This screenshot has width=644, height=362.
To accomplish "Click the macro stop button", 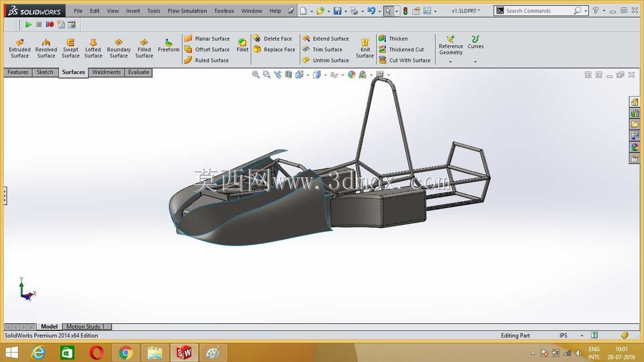I will (39, 25).
